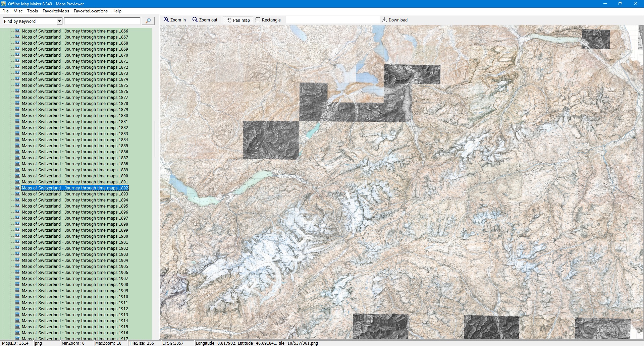Screen dimensions: 644x346
Task: Click the map list vertical scrollbar
Action: click(x=155, y=139)
